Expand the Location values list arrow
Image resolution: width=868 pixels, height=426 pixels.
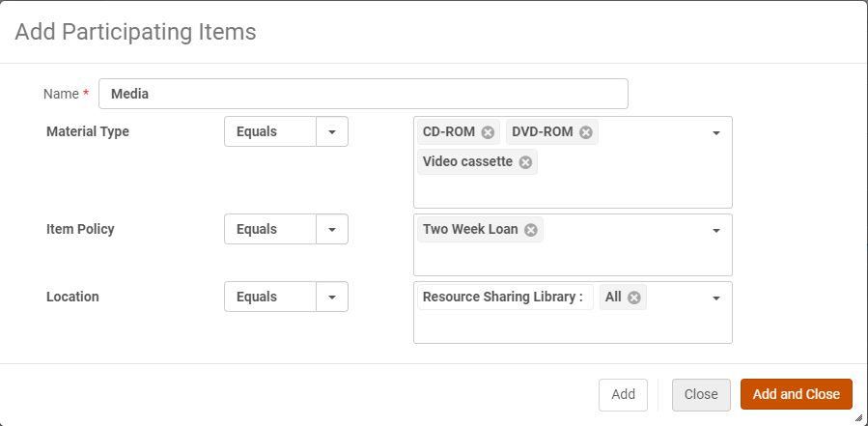pyautogui.click(x=716, y=298)
